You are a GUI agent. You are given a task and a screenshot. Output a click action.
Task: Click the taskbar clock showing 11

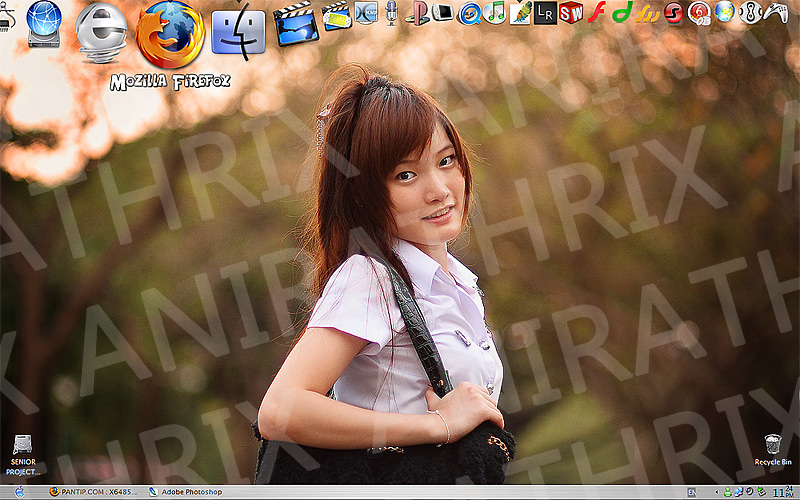click(783, 492)
